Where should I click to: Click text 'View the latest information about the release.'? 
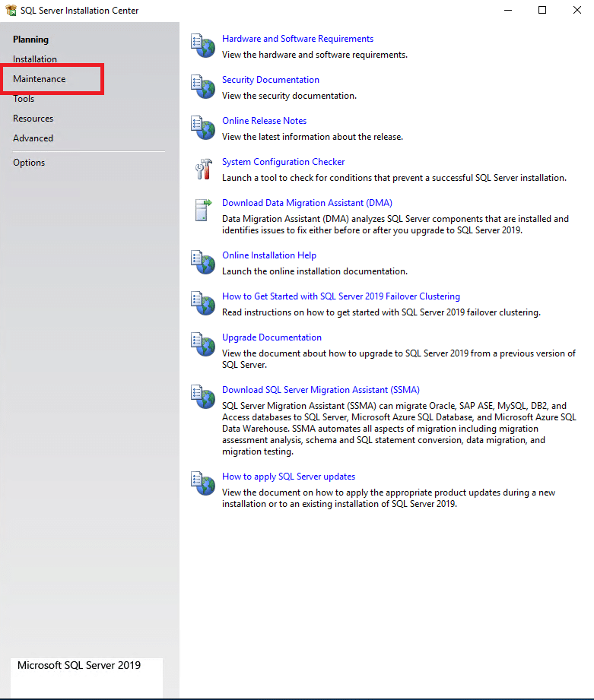(x=313, y=137)
